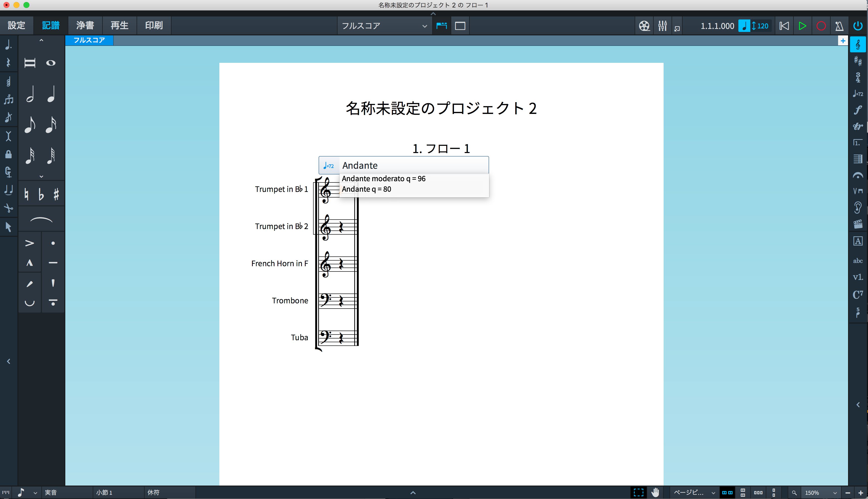Select the sixteenth note duration
Viewport: 868px width, 499px height.
click(51, 124)
